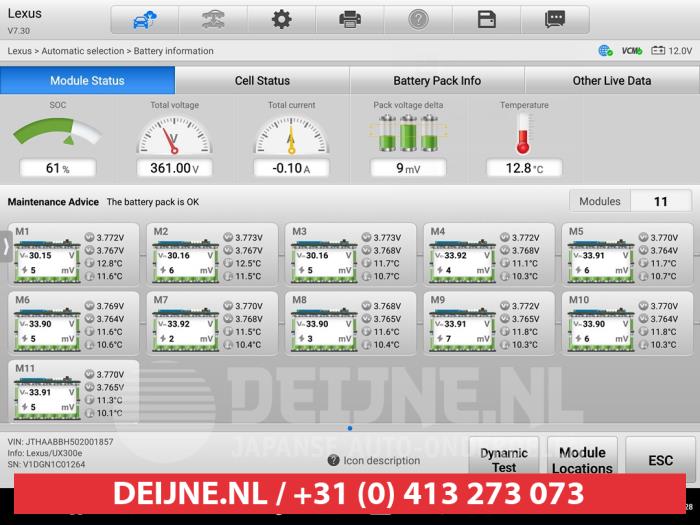This screenshot has height=525, width=700.
Task: Click the 61 % SOC value
Action: [58, 168]
